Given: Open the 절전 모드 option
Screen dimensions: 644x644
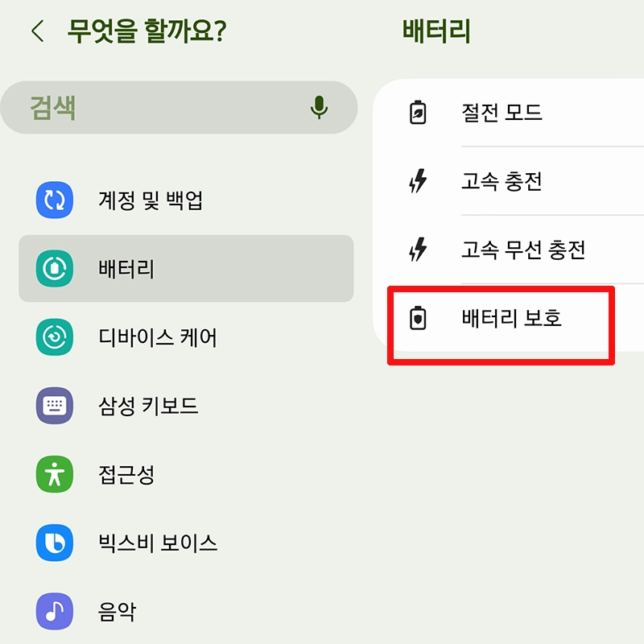Looking at the screenshot, I should 499,114.
